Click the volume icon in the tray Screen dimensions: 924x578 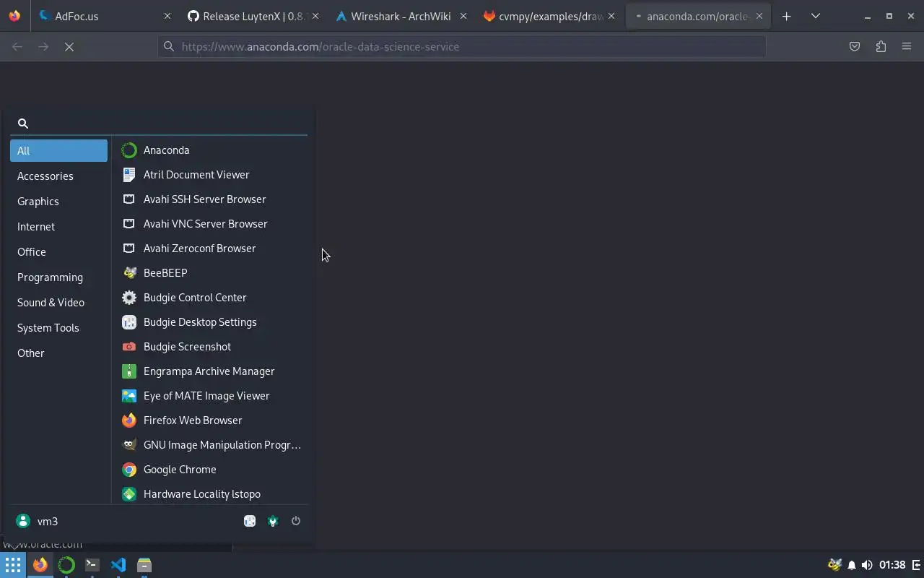867,565
